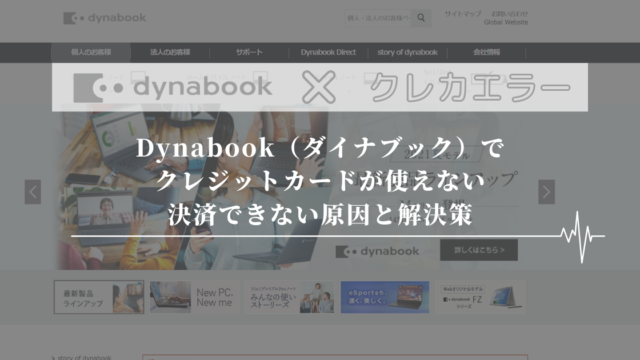Open the 法人のお客様 menu
The height and width of the screenshot is (360, 640).
pos(170,52)
